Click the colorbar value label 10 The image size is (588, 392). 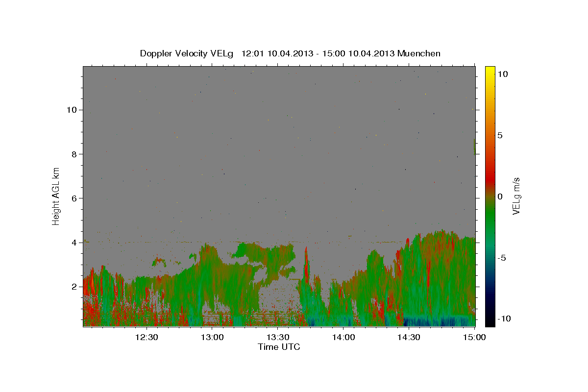(502, 73)
